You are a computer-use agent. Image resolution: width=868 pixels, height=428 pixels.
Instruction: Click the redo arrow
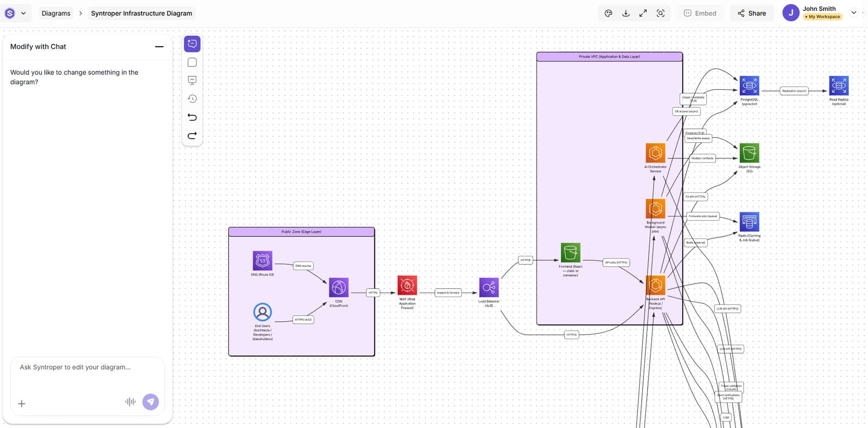(x=192, y=135)
